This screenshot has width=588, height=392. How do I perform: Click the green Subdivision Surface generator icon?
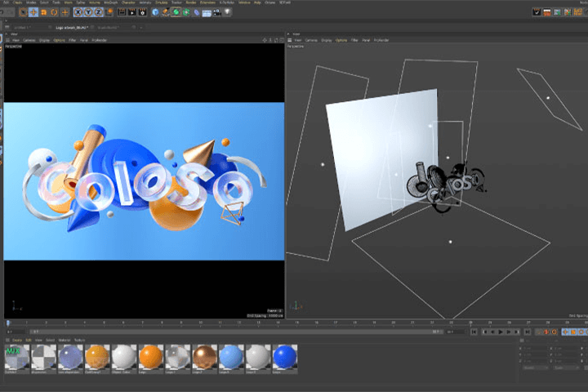[x=176, y=12]
